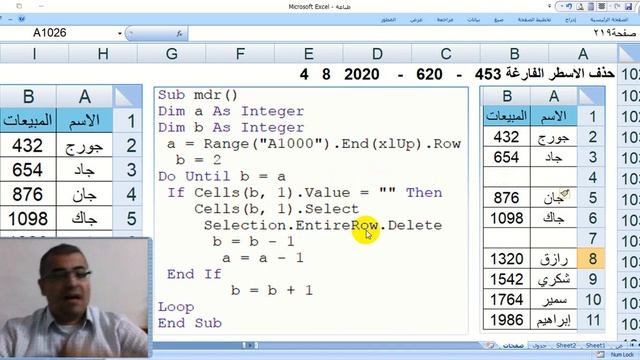Select worksheet column A header
640x360 pixels.
click(583, 53)
